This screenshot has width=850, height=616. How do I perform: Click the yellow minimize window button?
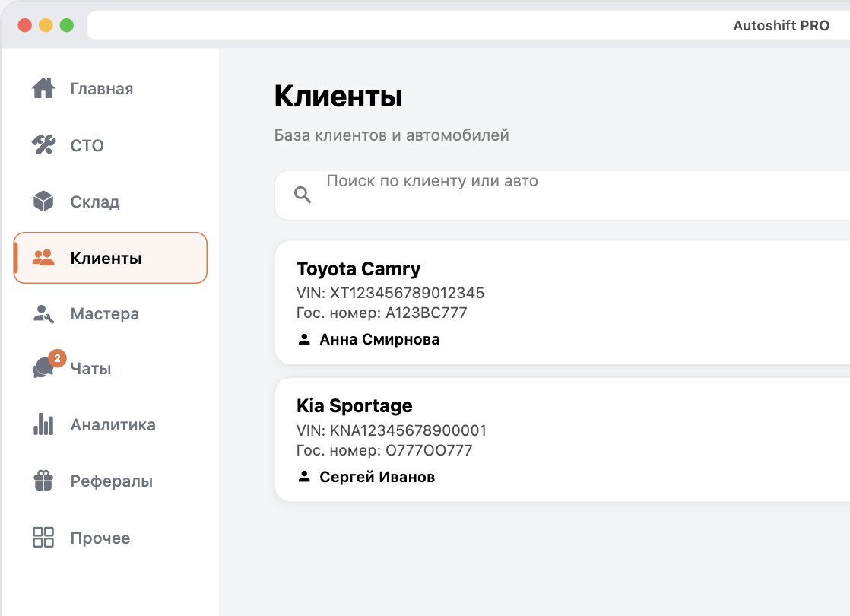tap(46, 25)
